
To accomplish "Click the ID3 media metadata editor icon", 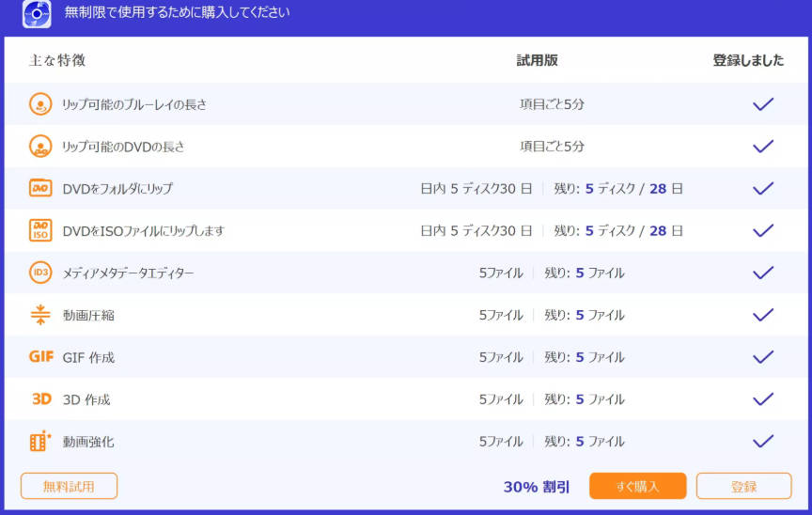I will click(40, 273).
